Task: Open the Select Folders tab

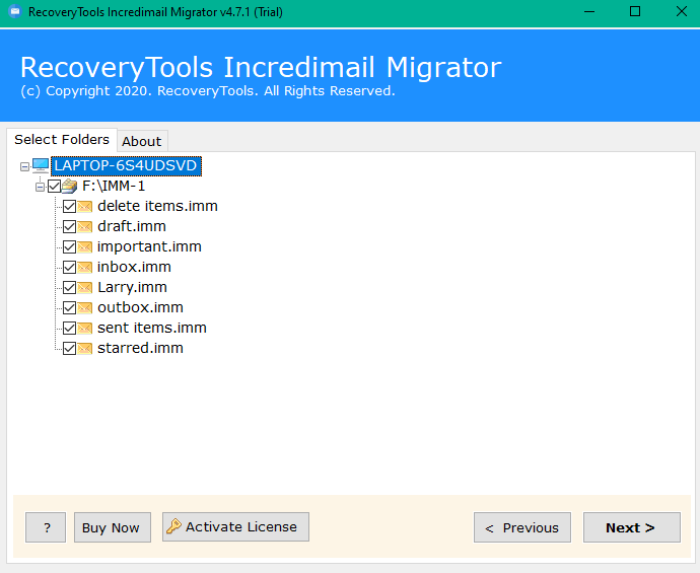Action: (x=62, y=140)
